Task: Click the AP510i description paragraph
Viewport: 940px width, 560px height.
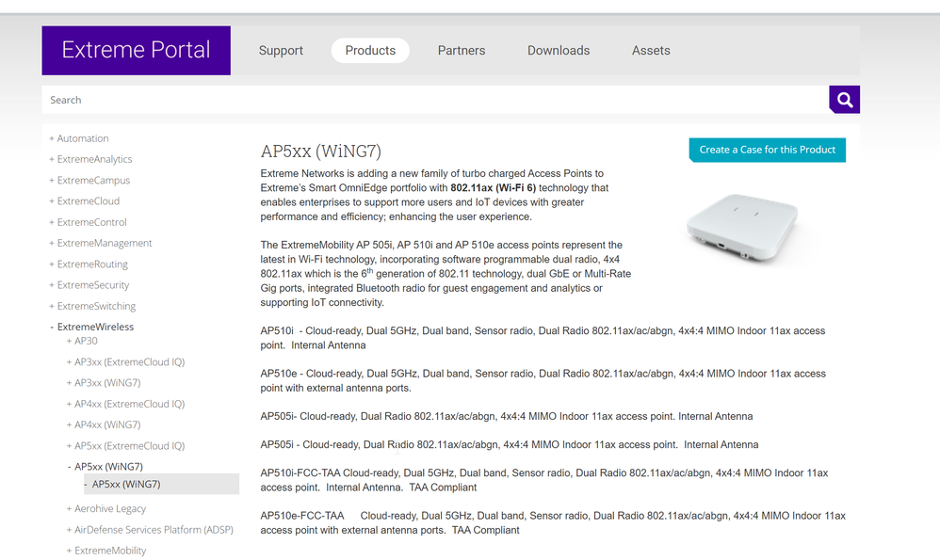Action: [543, 338]
